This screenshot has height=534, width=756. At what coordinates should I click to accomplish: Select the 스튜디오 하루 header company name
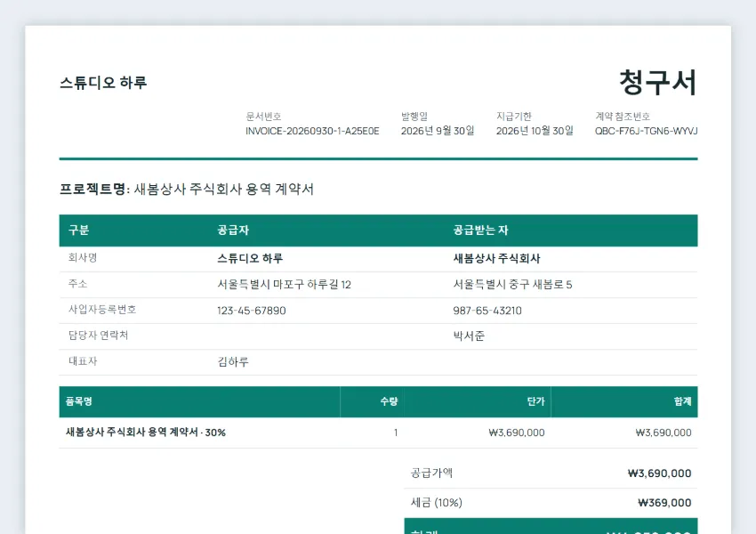point(103,83)
